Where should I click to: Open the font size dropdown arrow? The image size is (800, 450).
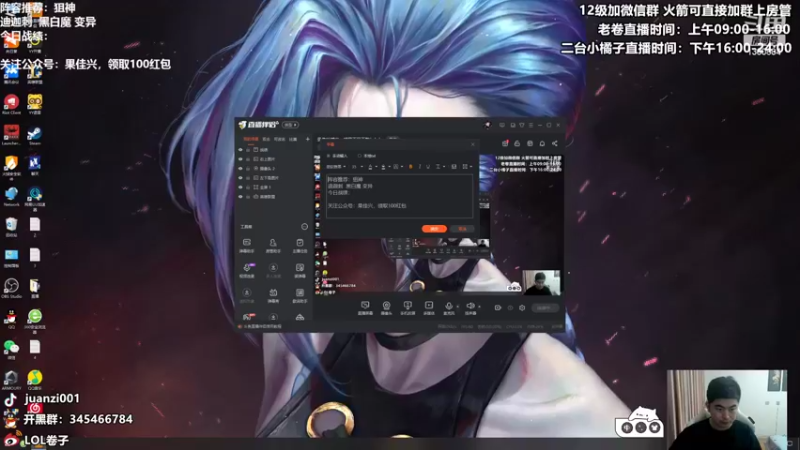point(362,166)
